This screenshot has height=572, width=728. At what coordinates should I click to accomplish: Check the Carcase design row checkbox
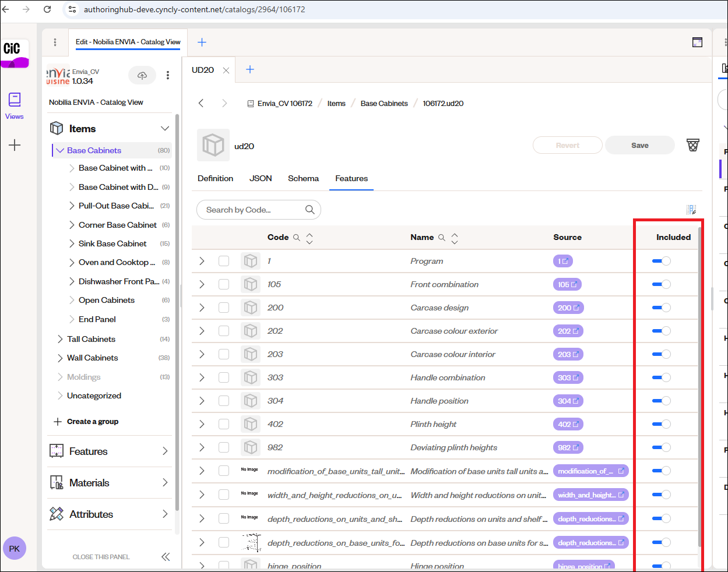(224, 308)
